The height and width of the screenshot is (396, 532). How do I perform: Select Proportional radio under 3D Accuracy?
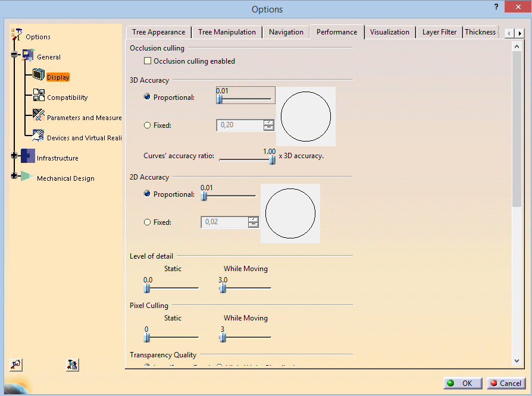click(x=147, y=97)
